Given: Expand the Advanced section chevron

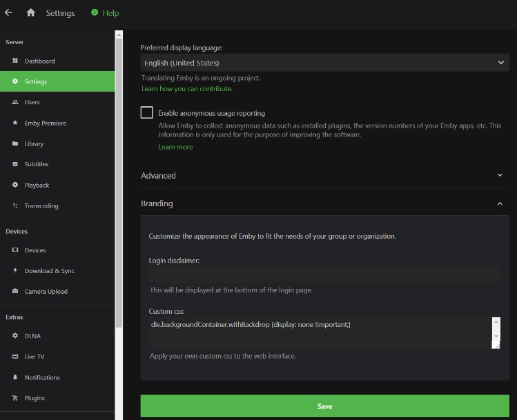Looking at the screenshot, I should (x=500, y=175).
